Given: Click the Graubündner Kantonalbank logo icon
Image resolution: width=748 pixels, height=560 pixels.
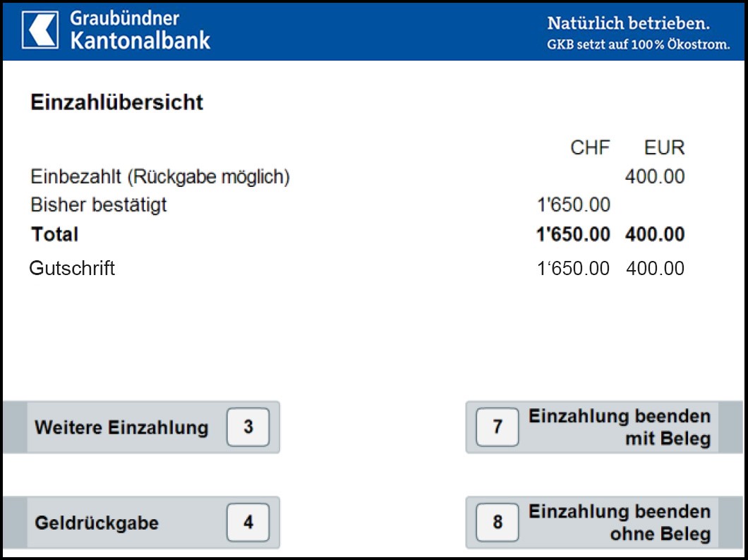Looking at the screenshot, I should (40, 30).
